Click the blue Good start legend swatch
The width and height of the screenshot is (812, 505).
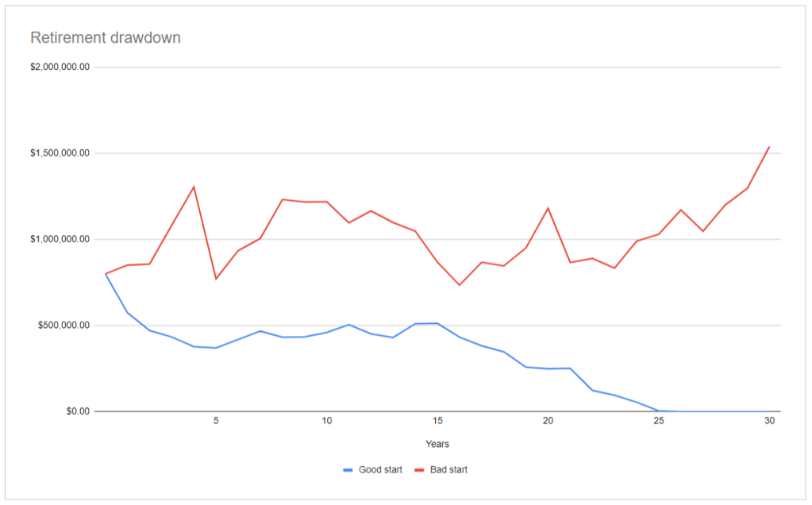click(348, 470)
